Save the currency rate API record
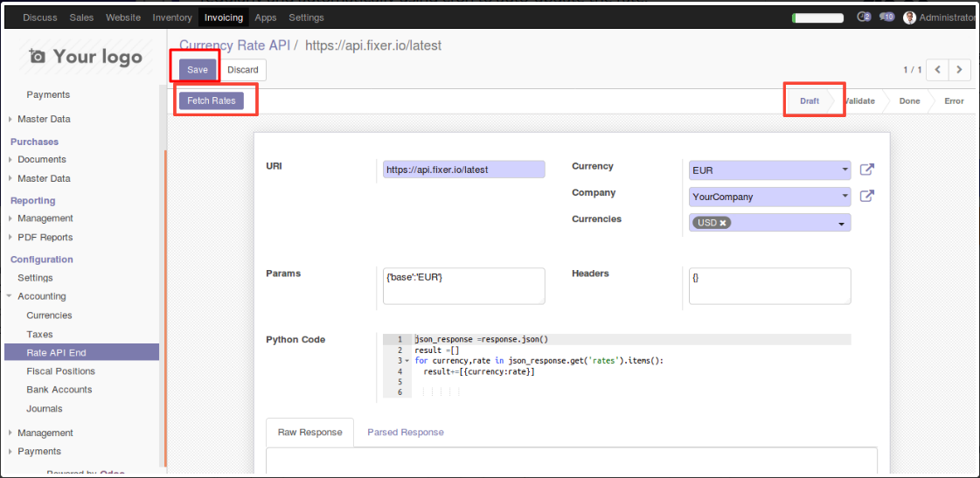The height and width of the screenshot is (478, 980). [x=198, y=69]
